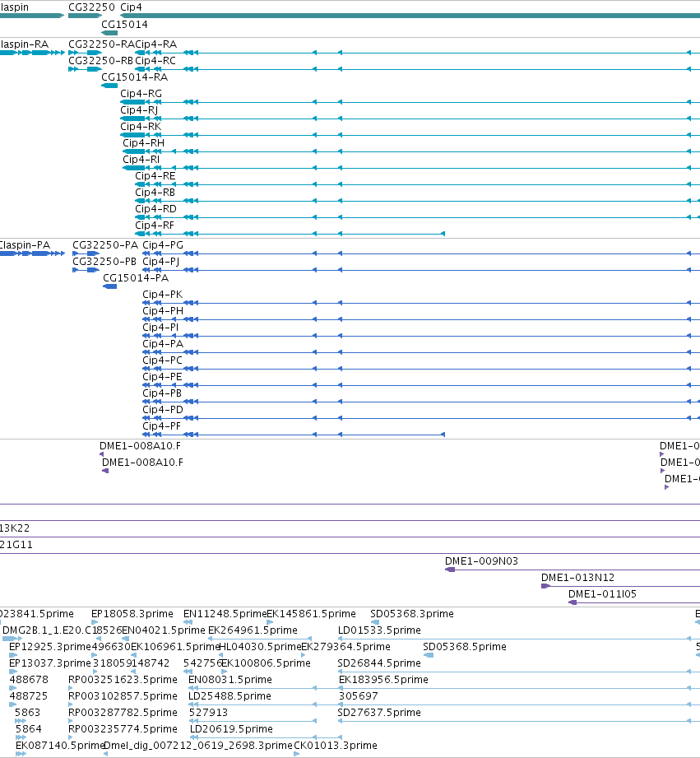
Task: Click the 488725 feature label
Action: [x=29, y=696]
